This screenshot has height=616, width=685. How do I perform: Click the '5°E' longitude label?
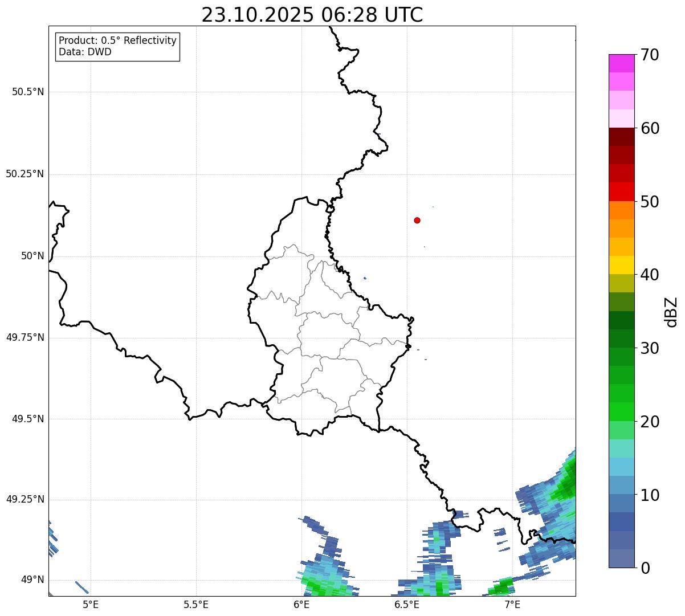click(x=90, y=605)
